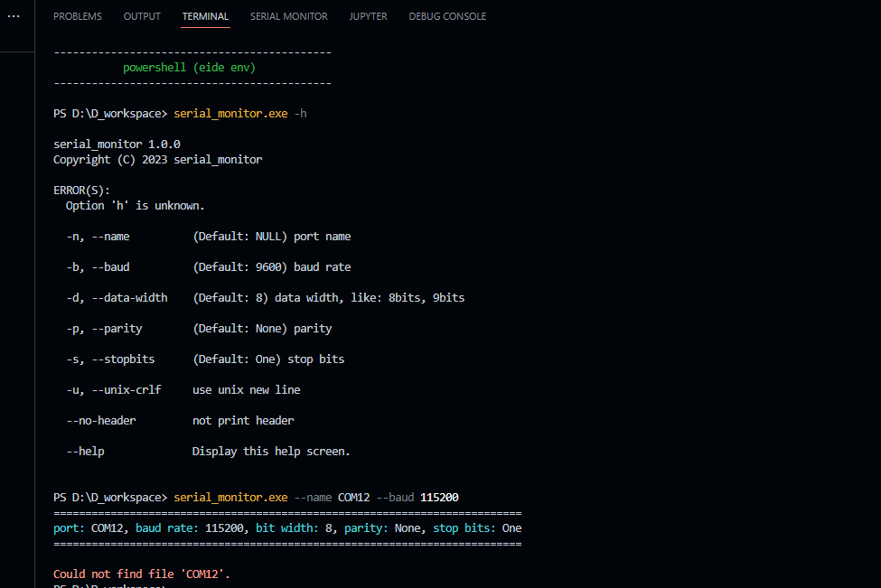Switch to the PROBLEMS tab

coord(78,15)
